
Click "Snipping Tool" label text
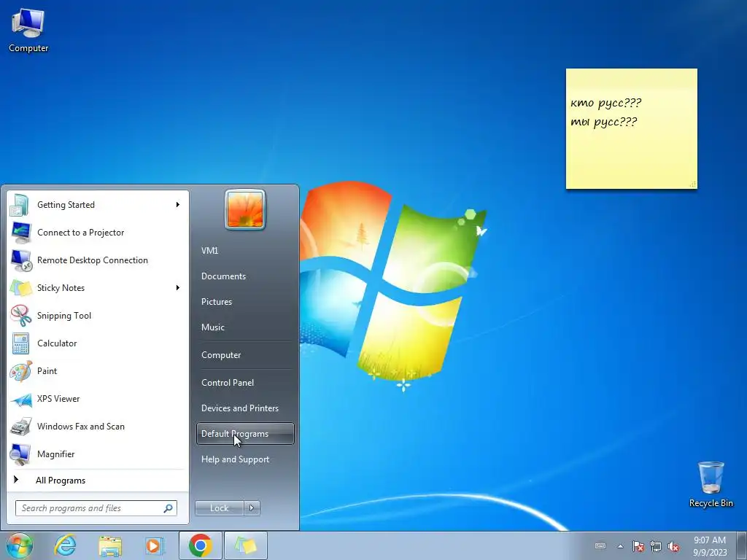[x=64, y=316]
